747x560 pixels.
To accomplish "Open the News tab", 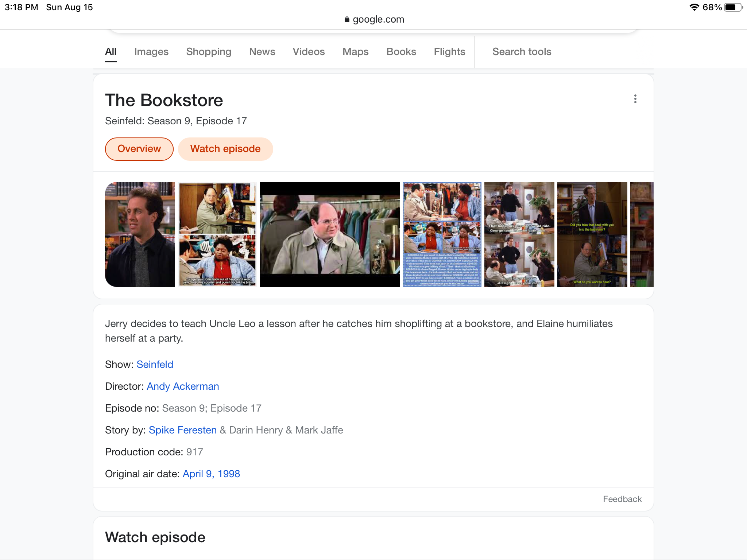I will [x=262, y=52].
